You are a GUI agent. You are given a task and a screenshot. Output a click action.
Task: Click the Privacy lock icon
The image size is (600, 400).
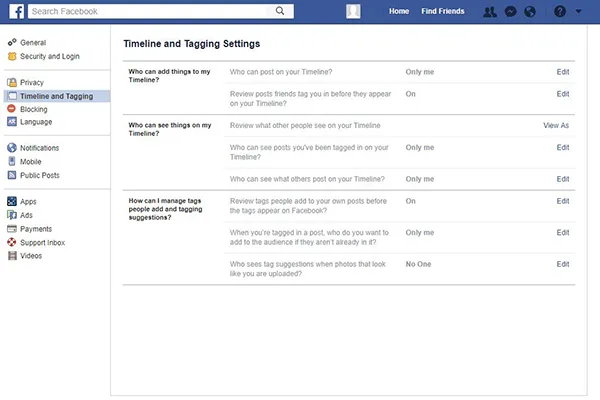[x=12, y=82]
